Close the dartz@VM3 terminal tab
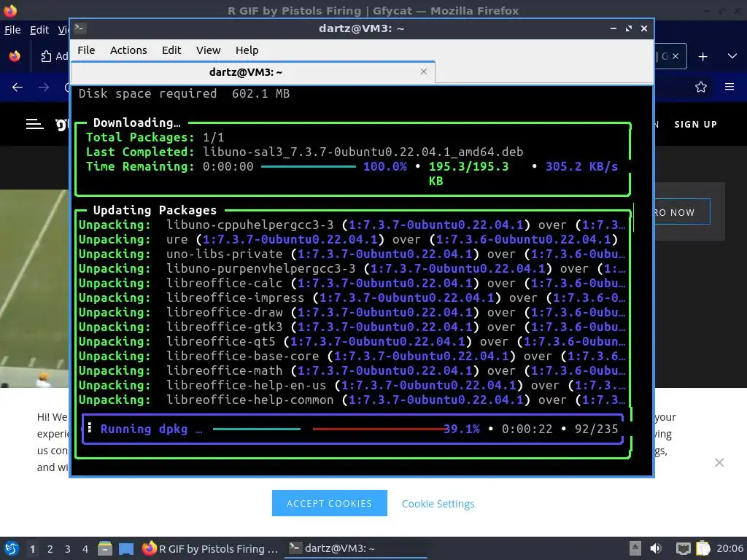 tap(424, 71)
